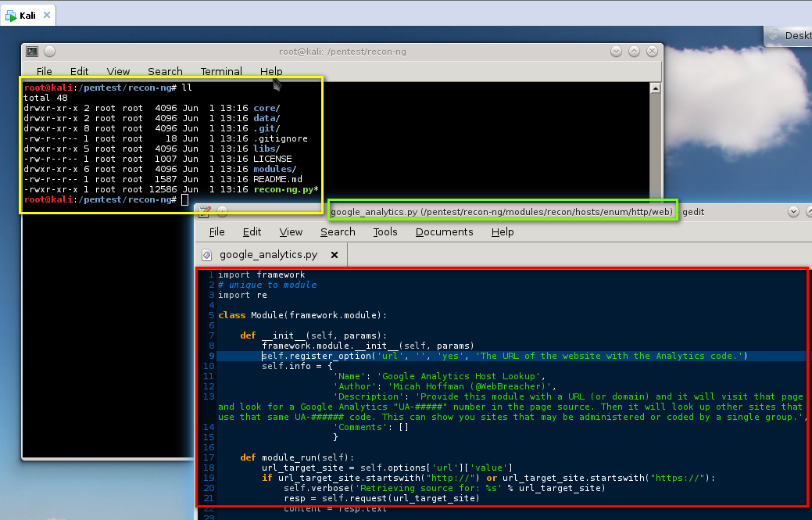This screenshot has height=520, width=812.
Task: Click 'core/' directory in terminal listing
Action: pyautogui.click(x=266, y=108)
